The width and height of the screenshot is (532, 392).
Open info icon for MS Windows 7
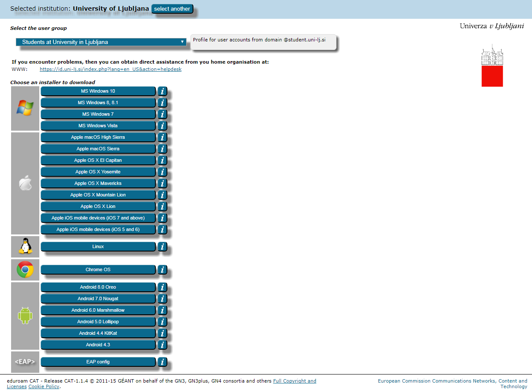[x=162, y=114]
